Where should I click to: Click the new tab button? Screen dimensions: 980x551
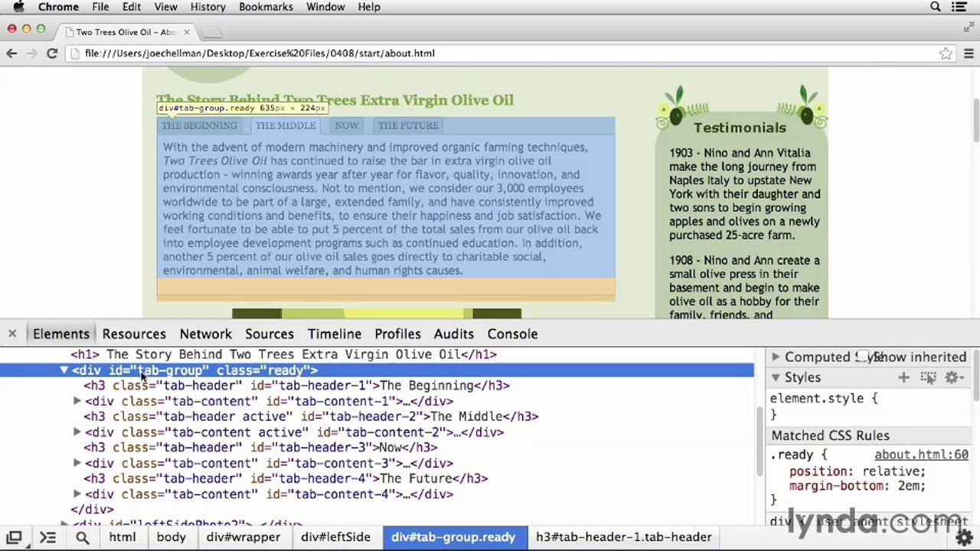pos(211,32)
